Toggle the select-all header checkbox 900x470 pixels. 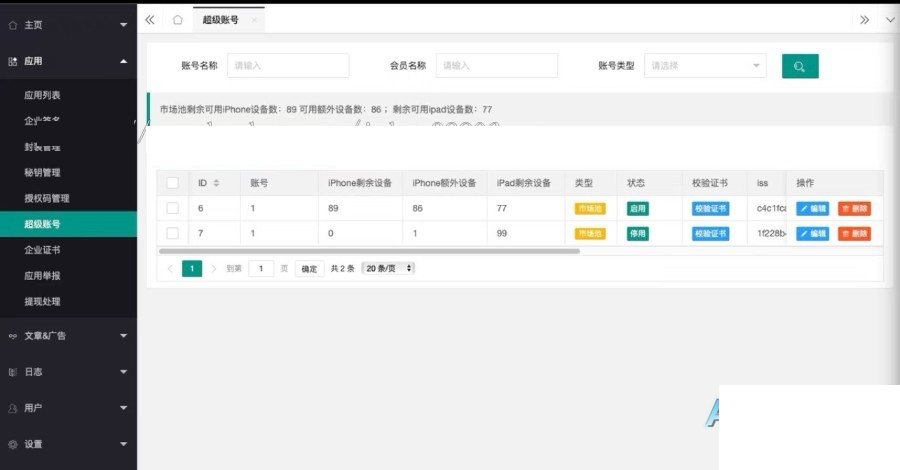[172, 183]
